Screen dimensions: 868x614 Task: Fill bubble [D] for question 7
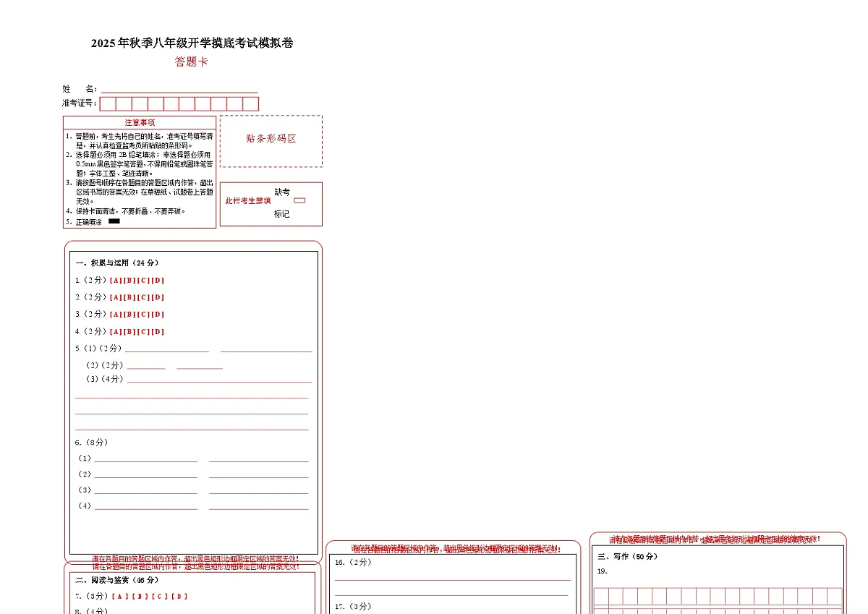[179, 597]
